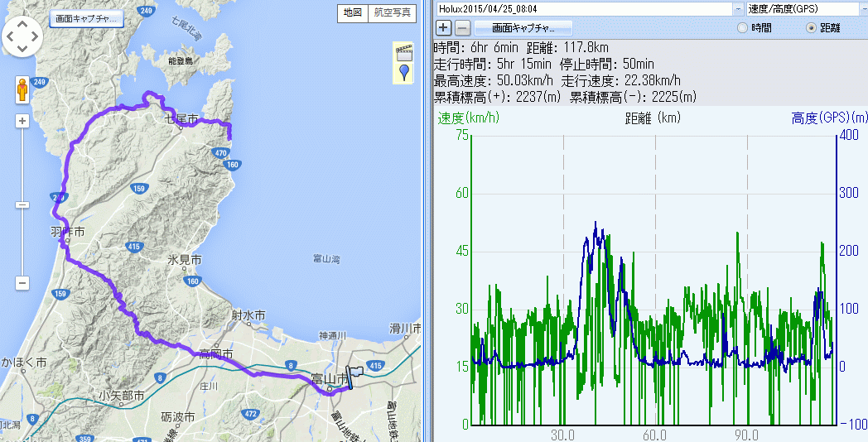The height and width of the screenshot is (442, 868).
Task: Switch map to 航空写真 satellite view
Action: (391, 13)
